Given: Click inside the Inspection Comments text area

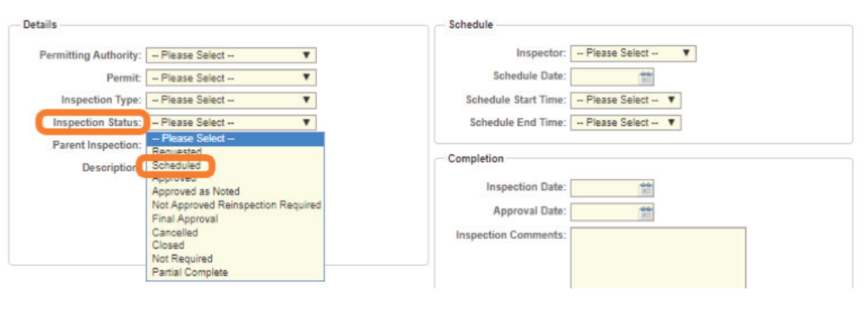Looking at the screenshot, I should 658,257.
